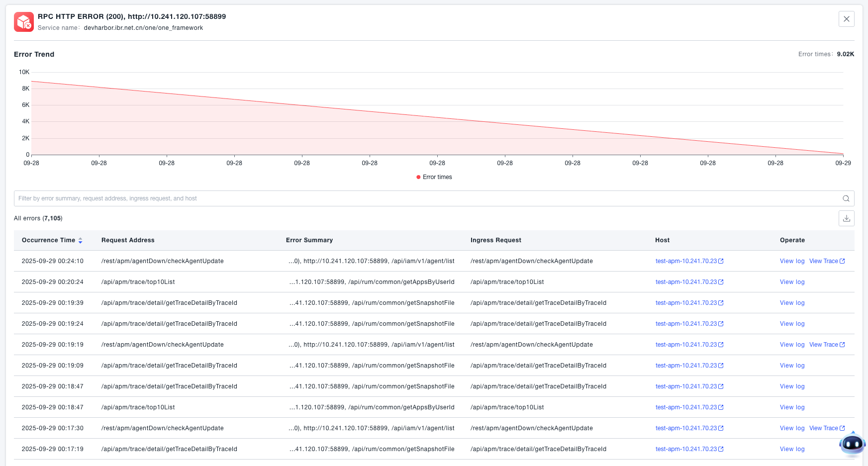868x466 pixels.
Task: Click the red RPC error service icon
Action: coord(24,22)
